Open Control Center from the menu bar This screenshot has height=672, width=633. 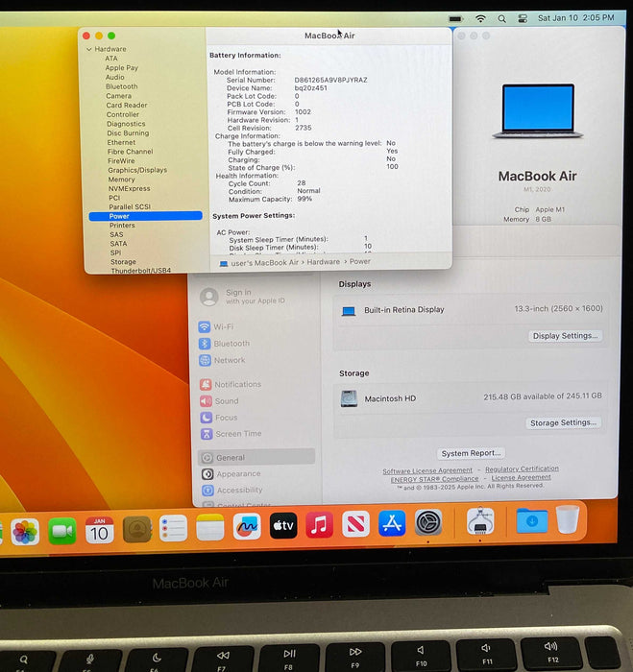(523, 19)
